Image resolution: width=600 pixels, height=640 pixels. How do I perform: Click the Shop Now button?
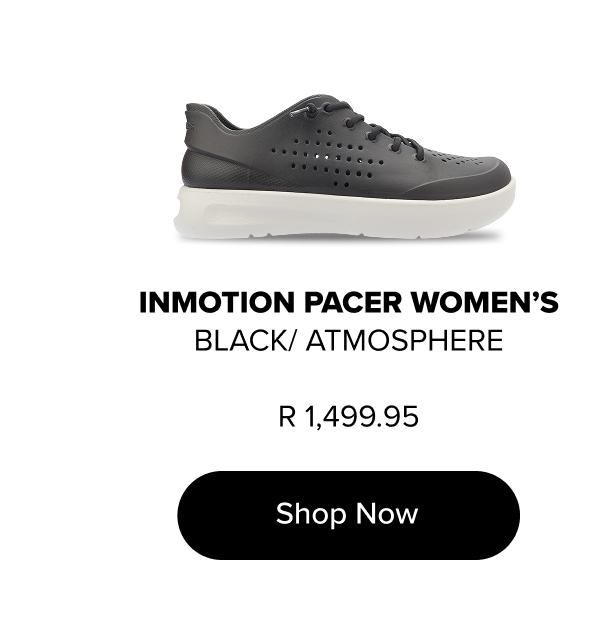tap(348, 515)
